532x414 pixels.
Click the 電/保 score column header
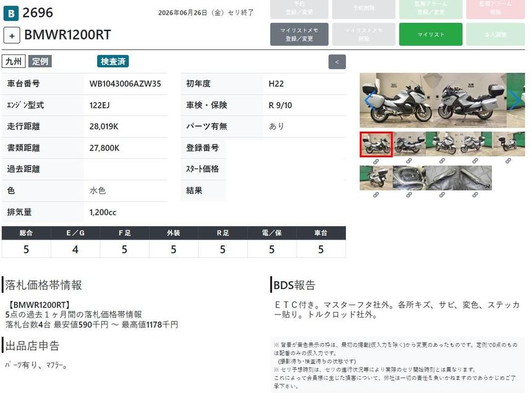point(272,233)
